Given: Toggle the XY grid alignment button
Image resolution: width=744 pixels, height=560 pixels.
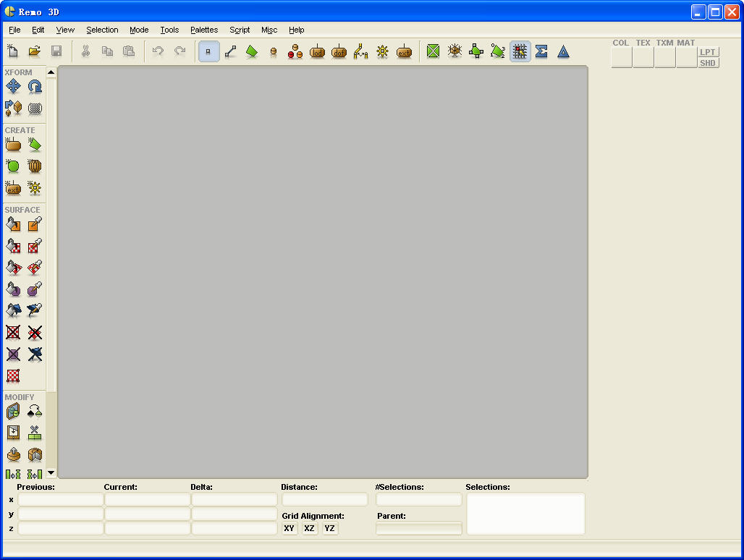Looking at the screenshot, I should click(x=289, y=529).
